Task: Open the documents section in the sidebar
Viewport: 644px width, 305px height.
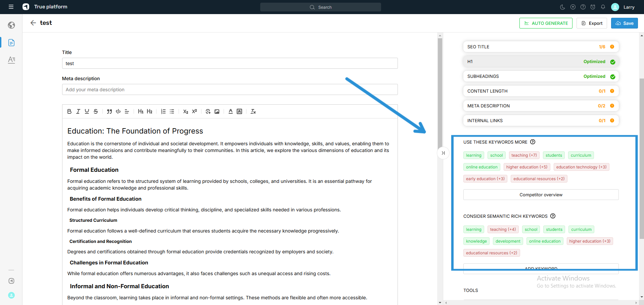Action: click(x=11, y=43)
